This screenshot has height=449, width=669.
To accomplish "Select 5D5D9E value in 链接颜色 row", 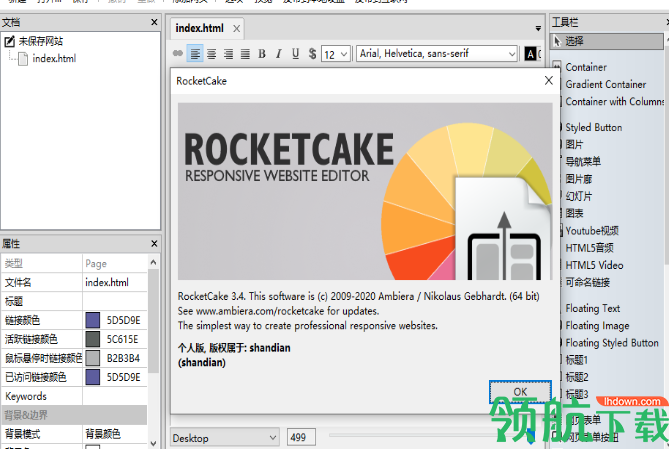I will 123,320.
